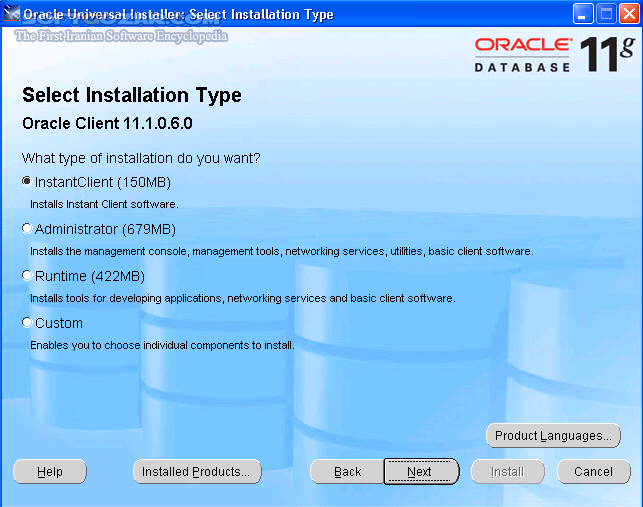Select the Runtime (422MB) option
This screenshot has width=643, height=507.
click(x=27, y=276)
